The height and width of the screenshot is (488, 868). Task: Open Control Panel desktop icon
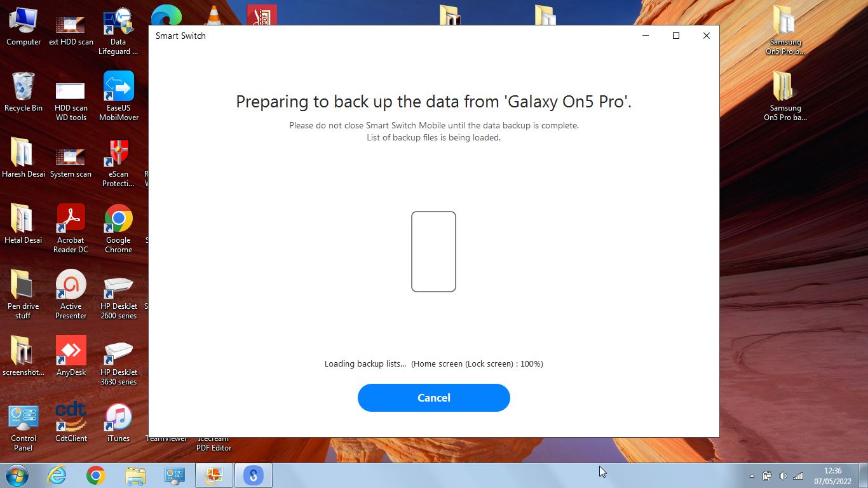[x=24, y=427]
